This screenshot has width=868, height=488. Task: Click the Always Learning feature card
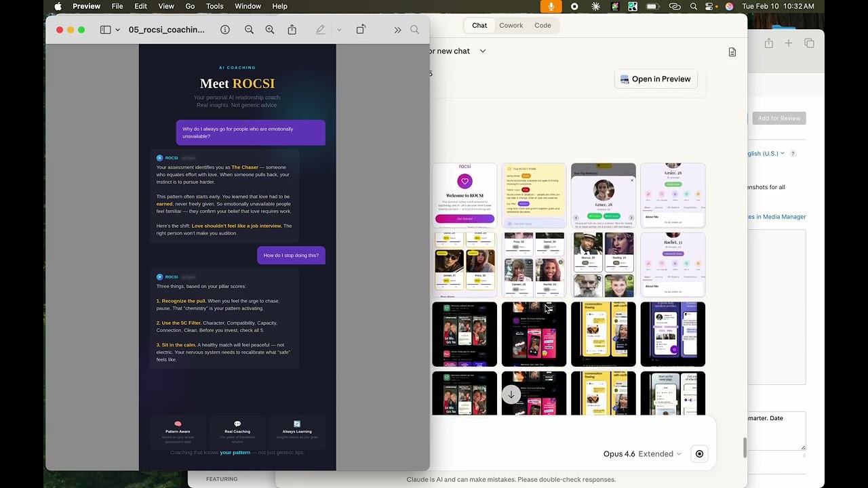coord(297,432)
